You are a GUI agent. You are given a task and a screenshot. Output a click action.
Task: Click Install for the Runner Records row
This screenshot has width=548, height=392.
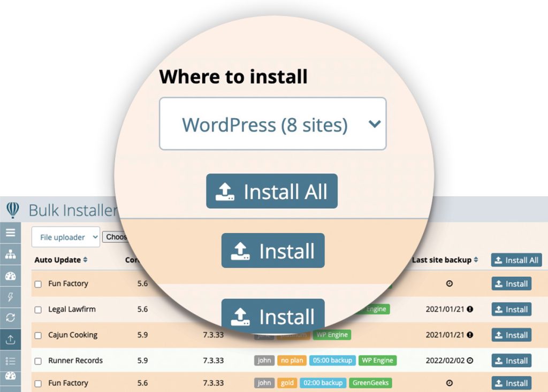pyautogui.click(x=511, y=360)
